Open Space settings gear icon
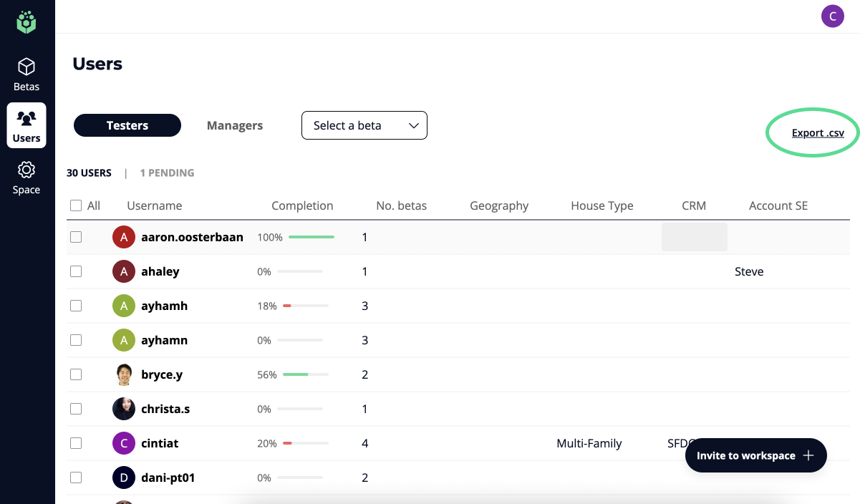The image size is (860, 504). [x=26, y=170]
